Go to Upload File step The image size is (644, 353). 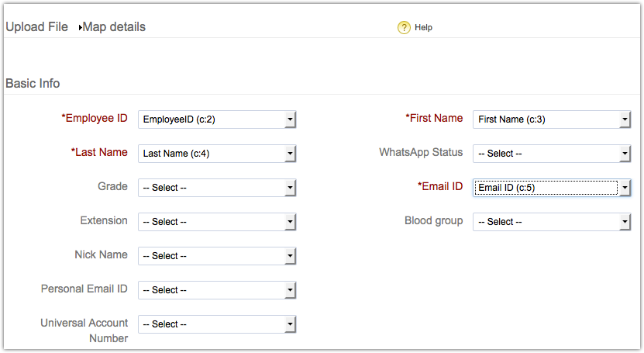pyautogui.click(x=36, y=27)
